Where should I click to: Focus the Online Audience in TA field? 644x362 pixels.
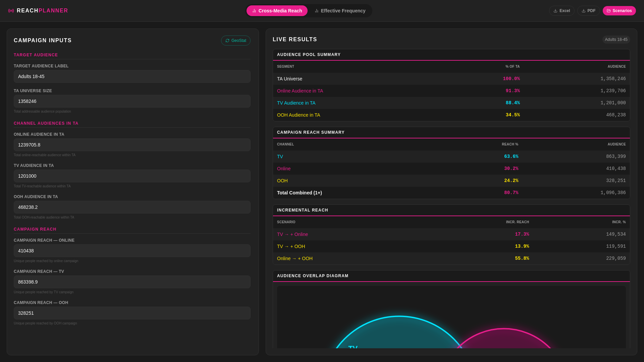coord(132,145)
